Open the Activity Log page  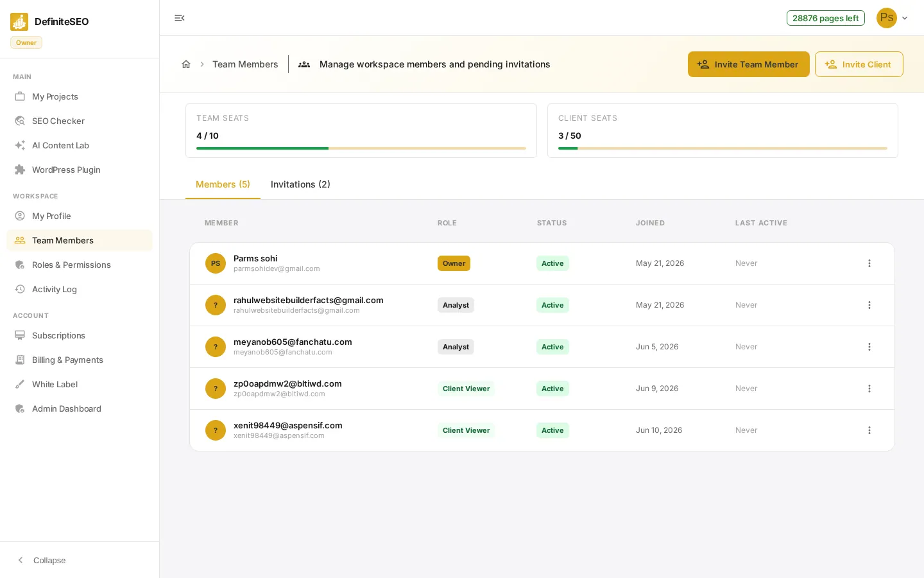[x=80, y=289]
